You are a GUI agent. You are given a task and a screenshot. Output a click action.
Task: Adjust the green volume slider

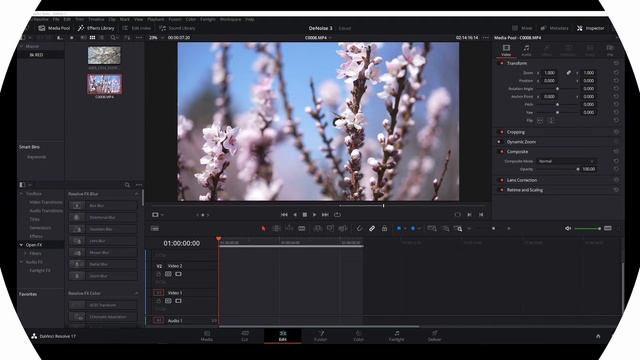click(x=587, y=229)
